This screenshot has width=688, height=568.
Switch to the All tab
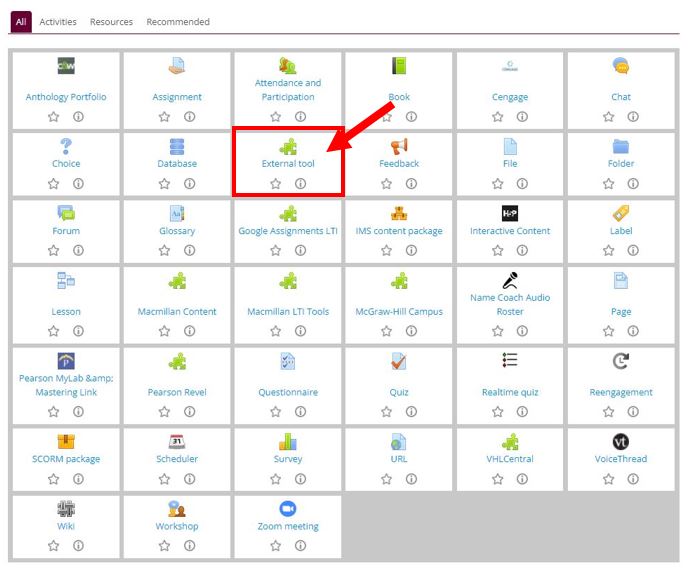21,22
